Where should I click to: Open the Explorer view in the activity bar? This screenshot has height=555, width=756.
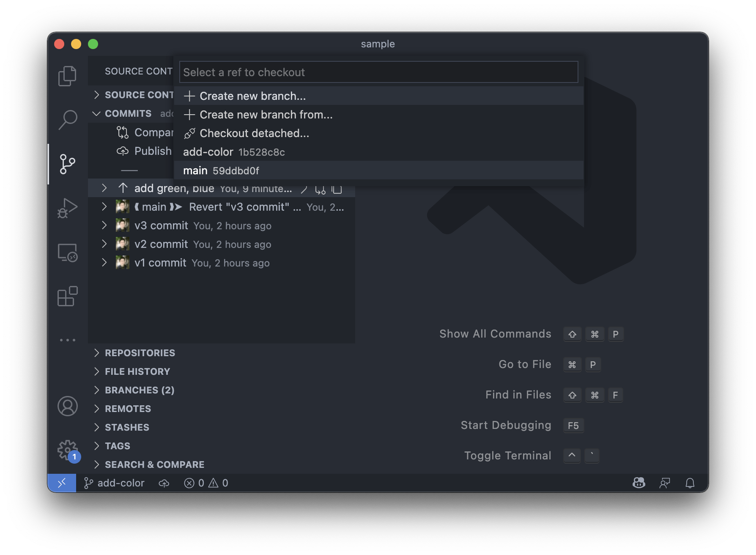point(67,75)
